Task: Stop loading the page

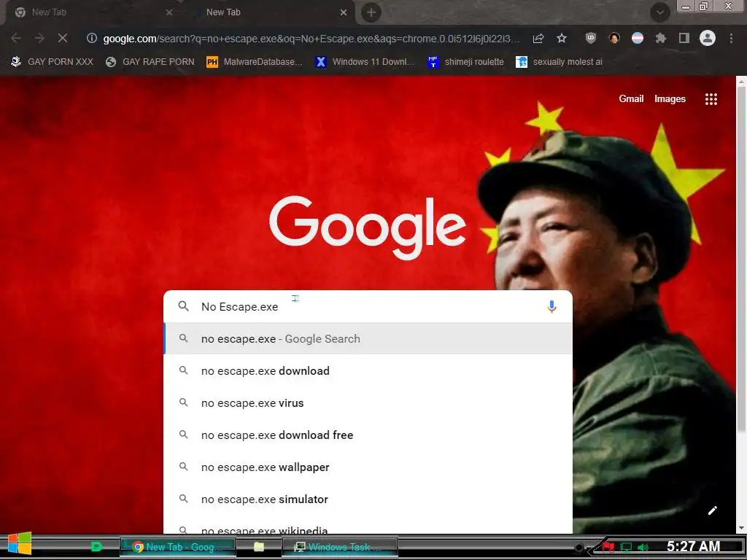Action: [x=63, y=38]
